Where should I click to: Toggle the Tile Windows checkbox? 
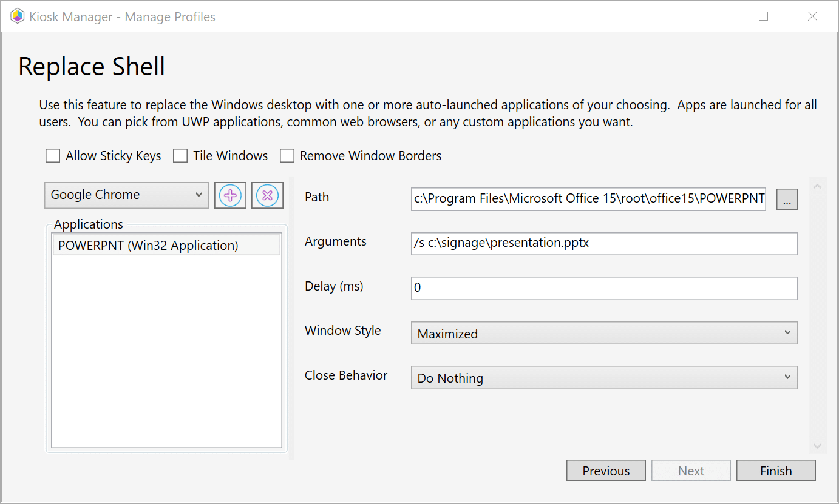[180, 156]
